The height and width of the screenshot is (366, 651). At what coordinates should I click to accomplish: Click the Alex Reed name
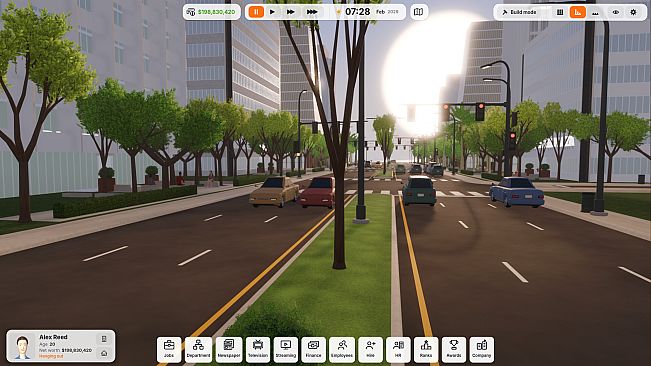tap(53, 337)
